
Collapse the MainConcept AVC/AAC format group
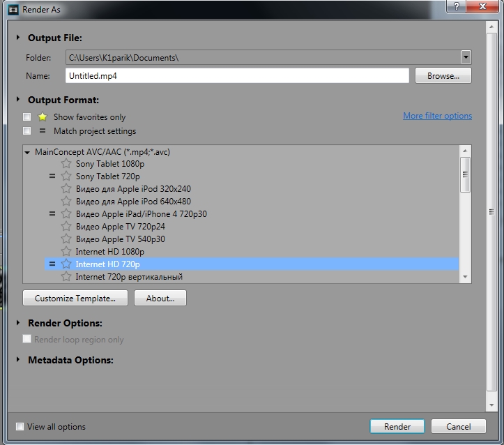coord(27,153)
